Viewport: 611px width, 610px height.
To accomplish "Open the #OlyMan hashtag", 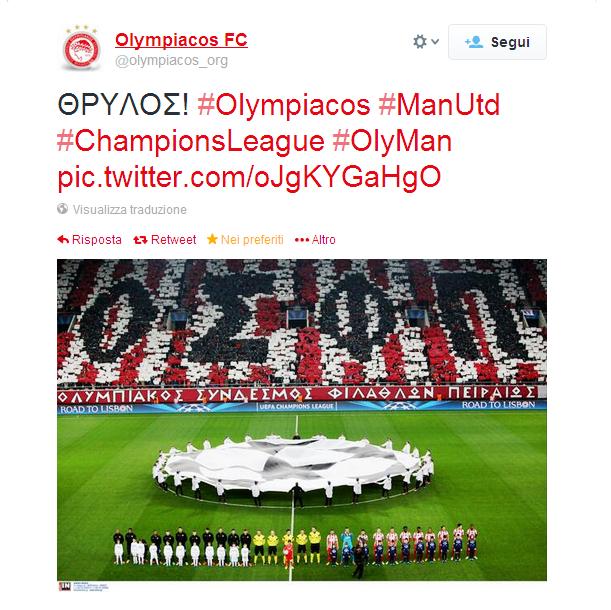I will click(392, 141).
